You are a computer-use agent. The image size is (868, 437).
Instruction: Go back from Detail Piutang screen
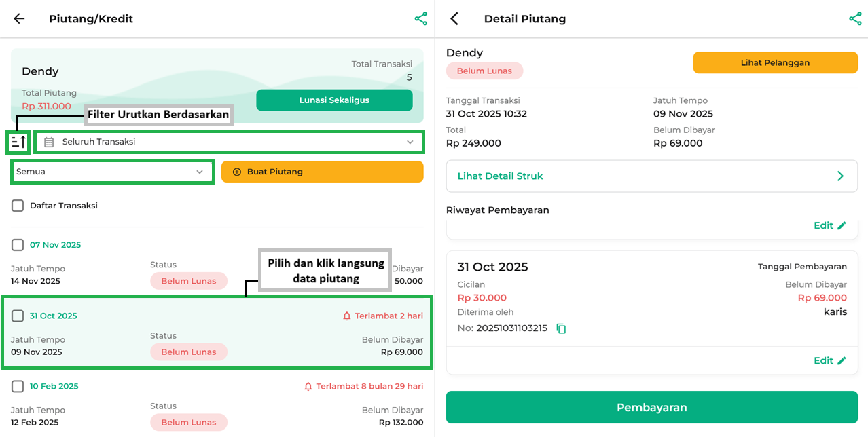(454, 19)
